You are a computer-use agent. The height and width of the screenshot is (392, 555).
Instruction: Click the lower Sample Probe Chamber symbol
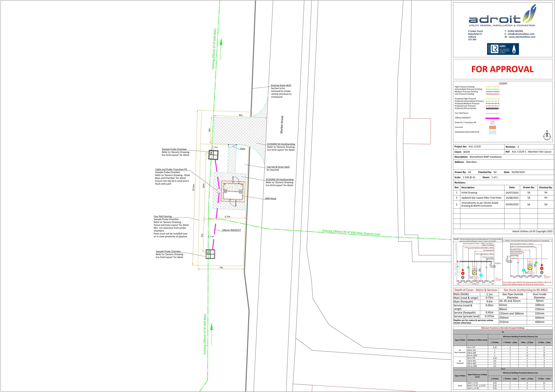pyautogui.click(x=210, y=254)
